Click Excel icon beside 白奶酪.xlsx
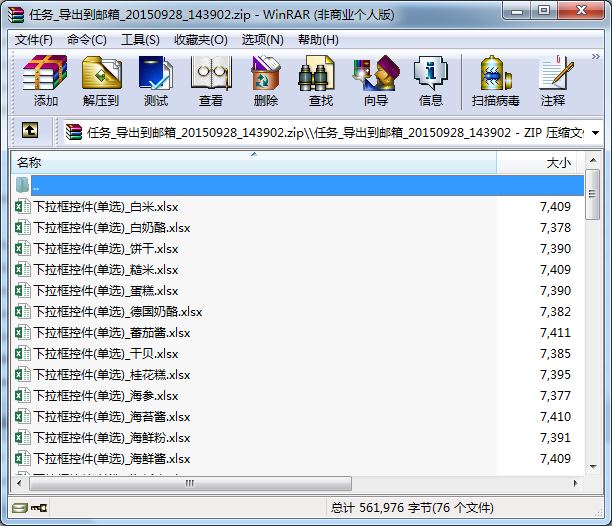612x526 pixels. (23, 227)
